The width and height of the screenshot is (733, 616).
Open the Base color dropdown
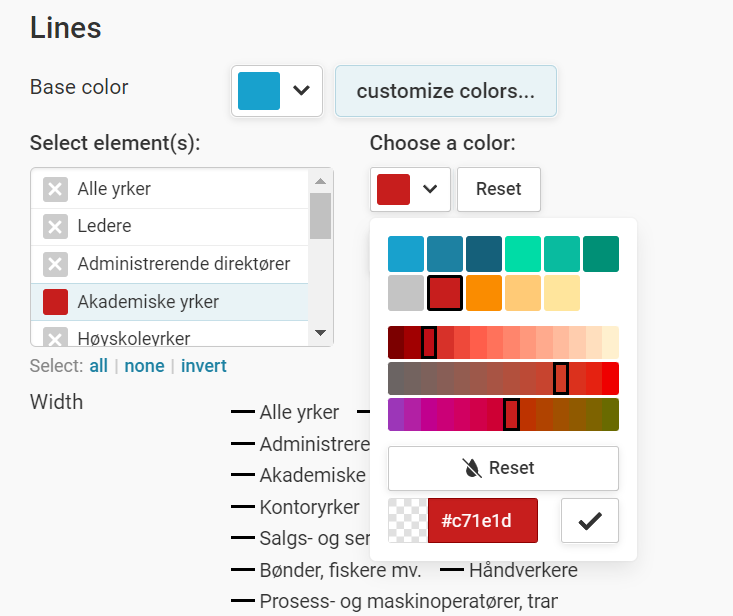click(277, 91)
